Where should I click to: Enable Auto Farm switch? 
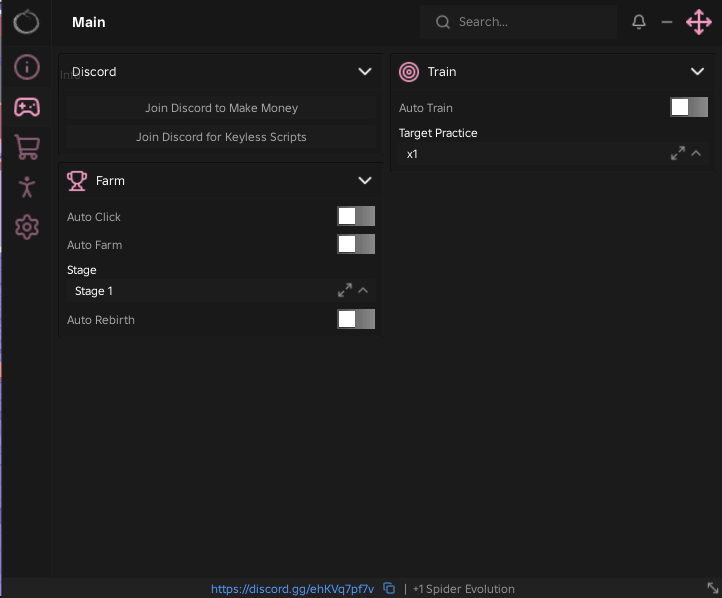click(x=356, y=244)
